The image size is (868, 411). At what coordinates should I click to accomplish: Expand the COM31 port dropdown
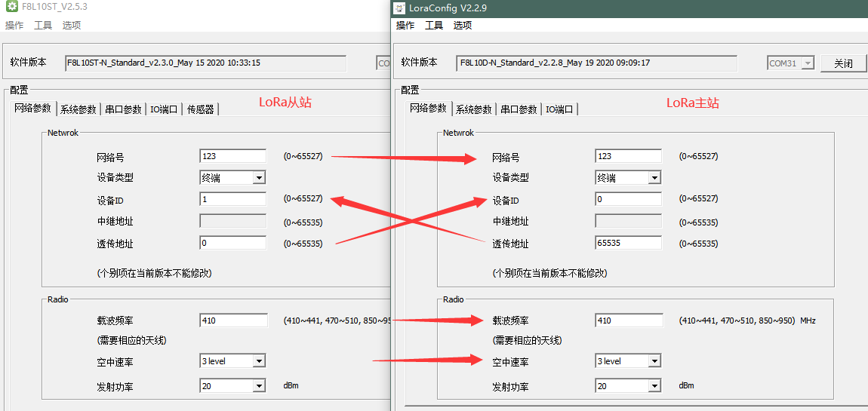coord(808,63)
